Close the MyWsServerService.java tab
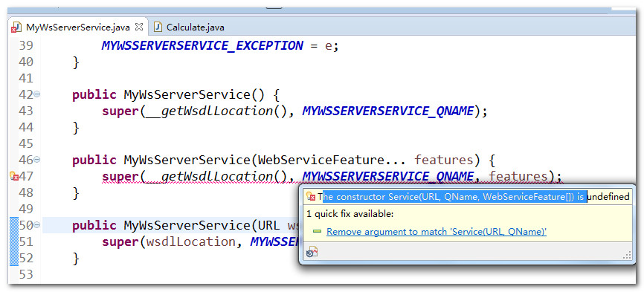The height and width of the screenshot is (292, 644). pos(139,27)
